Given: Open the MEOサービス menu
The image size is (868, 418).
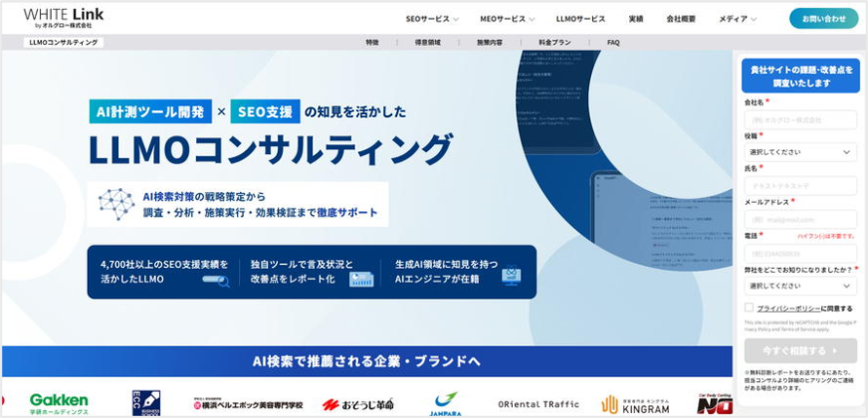Looking at the screenshot, I should pyautogui.click(x=507, y=19).
